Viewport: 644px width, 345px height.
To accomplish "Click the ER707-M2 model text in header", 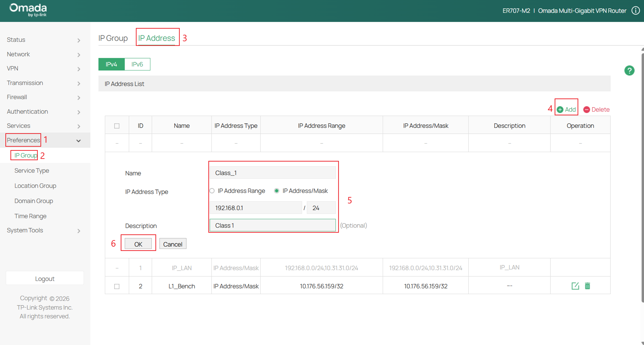I will tap(516, 11).
